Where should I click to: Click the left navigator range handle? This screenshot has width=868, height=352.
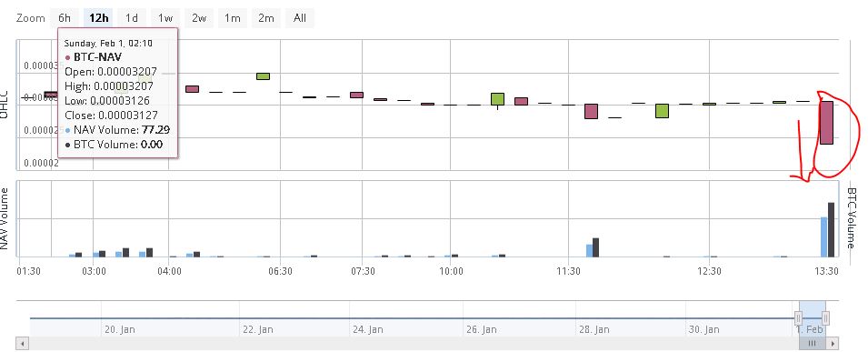pos(798,318)
